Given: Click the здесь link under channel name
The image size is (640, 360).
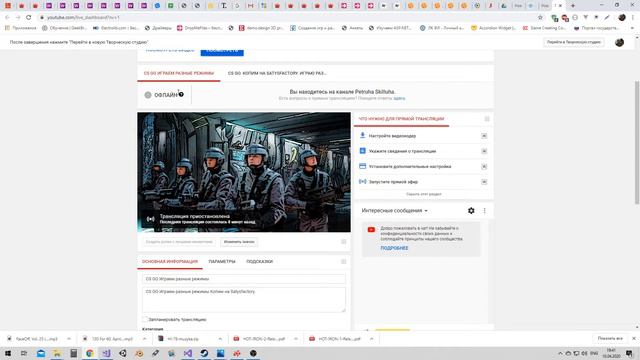Looking at the screenshot, I should [x=400, y=98].
